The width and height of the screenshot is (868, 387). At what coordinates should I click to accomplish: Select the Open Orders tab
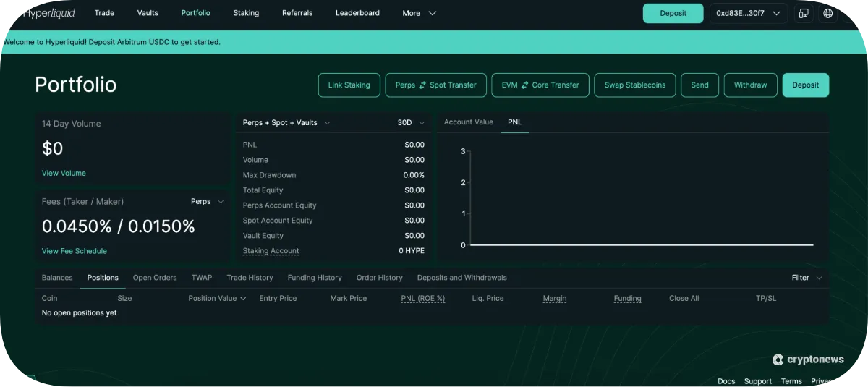pos(155,278)
